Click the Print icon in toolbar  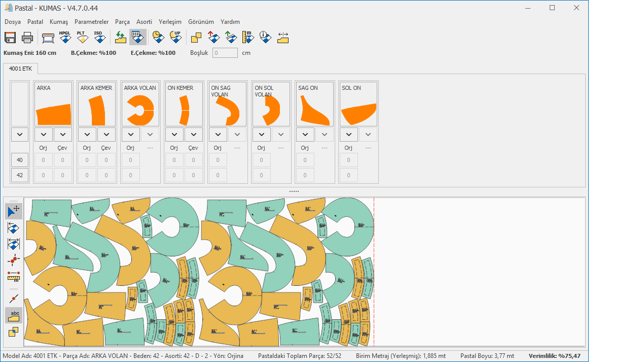pyautogui.click(x=27, y=38)
